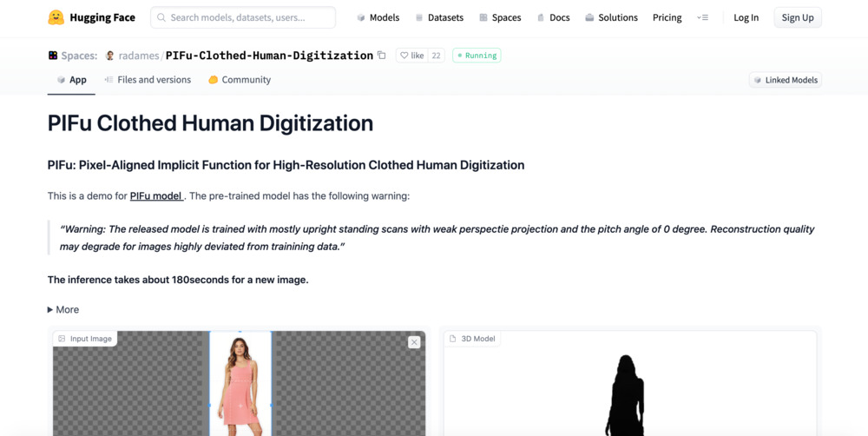Like this Space with heart button
Viewport: 868px width, 436px height.
412,56
